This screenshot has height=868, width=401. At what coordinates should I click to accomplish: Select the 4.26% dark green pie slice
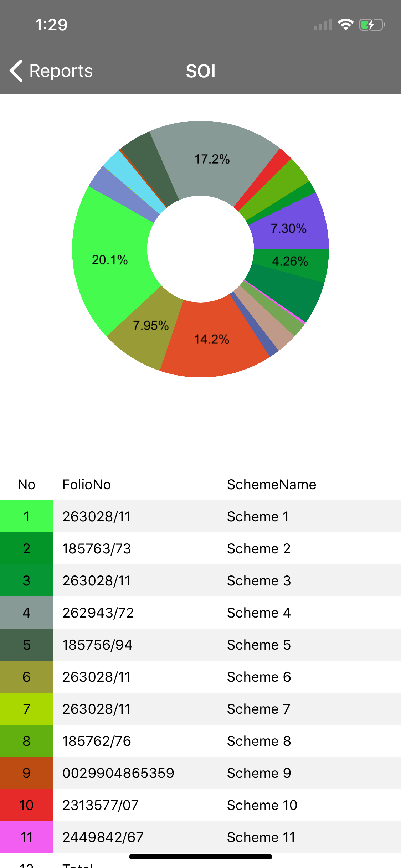pos(290,262)
